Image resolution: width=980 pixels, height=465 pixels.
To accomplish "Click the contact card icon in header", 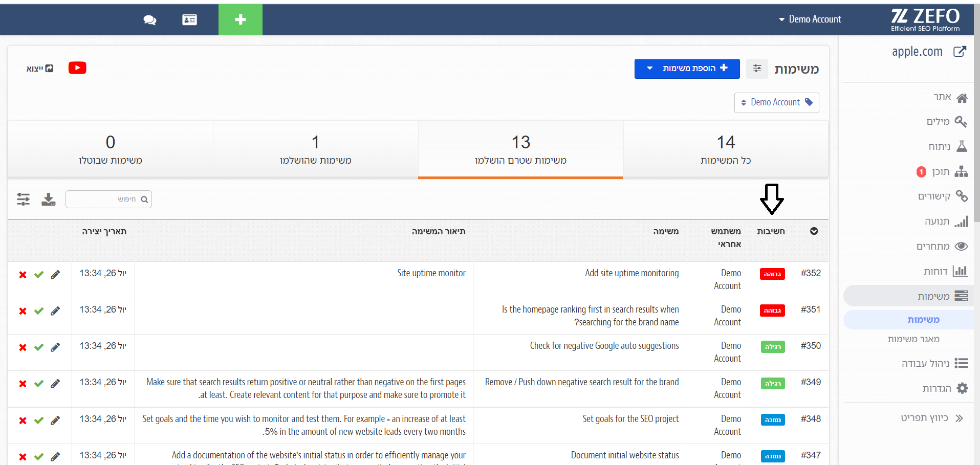I will coord(189,20).
